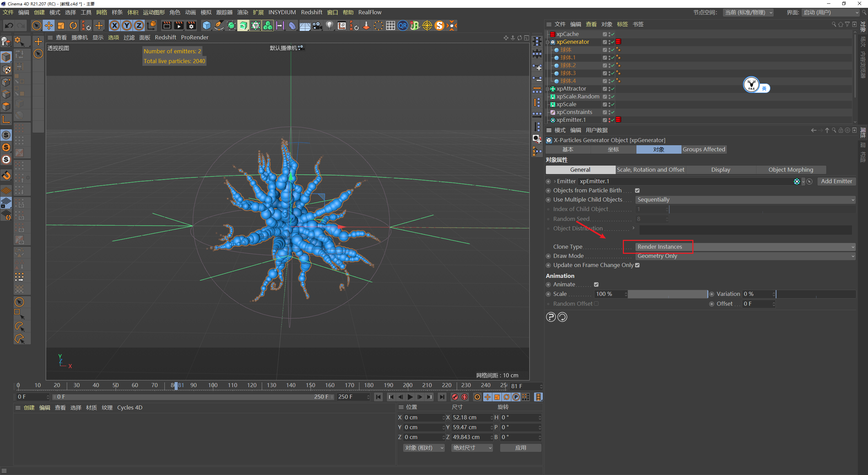Open Use Multiple Child Objects dropdown

pos(745,200)
